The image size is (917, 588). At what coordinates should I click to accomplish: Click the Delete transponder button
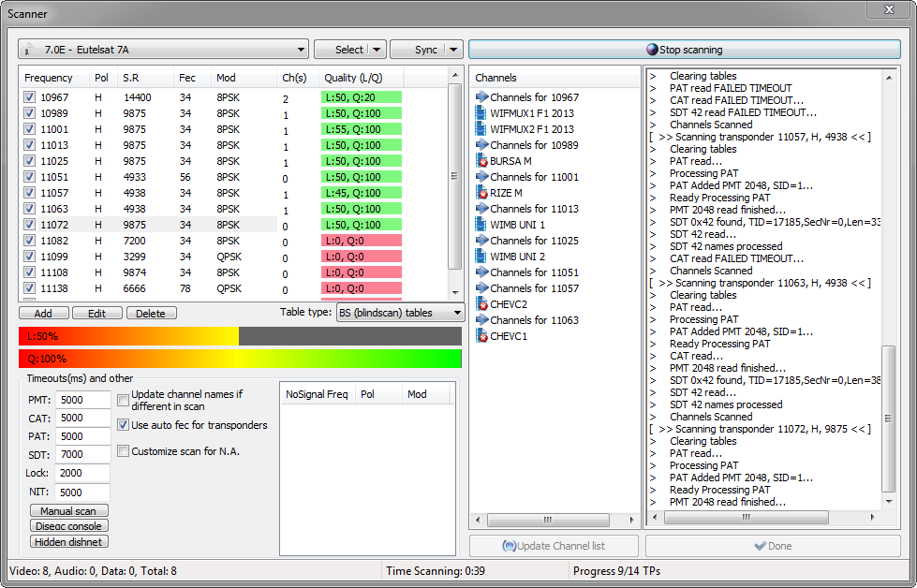point(152,314)
